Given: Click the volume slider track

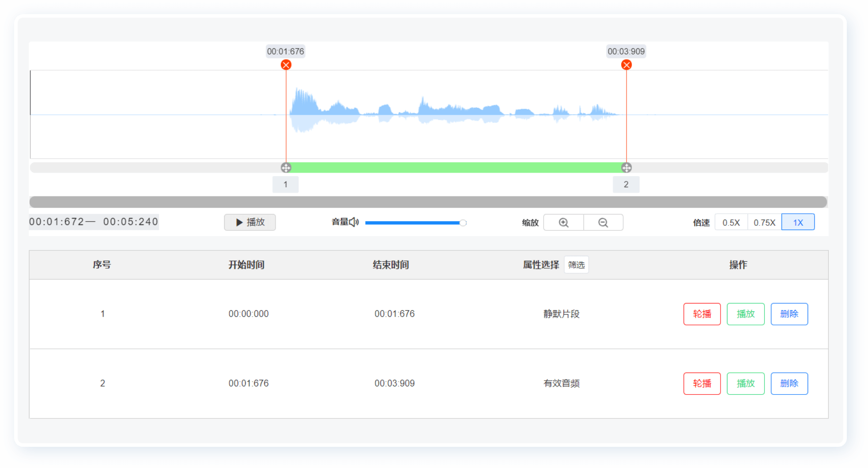Looking at the screenshot, I should pyautogui.click(x=413, y=223).
